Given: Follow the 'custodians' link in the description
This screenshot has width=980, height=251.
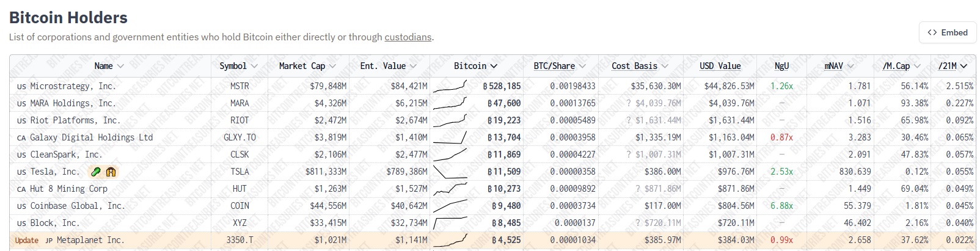Looking at the screenshot, I should tap(408, 37).
